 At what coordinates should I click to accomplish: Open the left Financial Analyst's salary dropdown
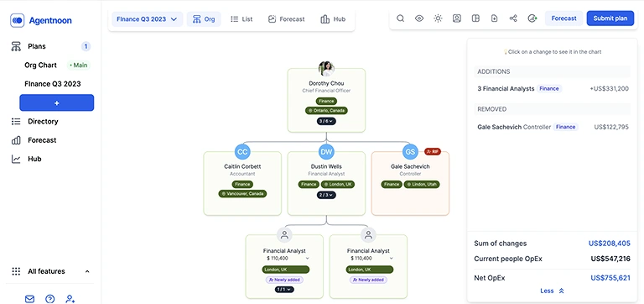pos(307,259)
